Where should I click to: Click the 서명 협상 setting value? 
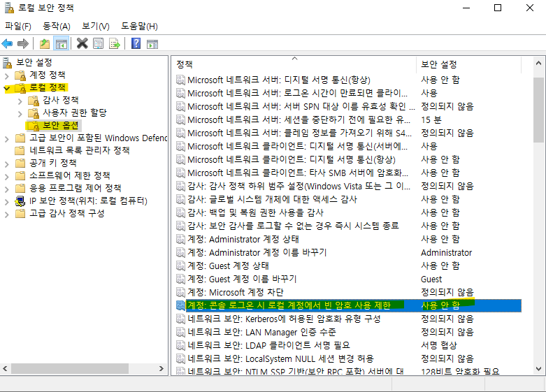coord(439,345)
